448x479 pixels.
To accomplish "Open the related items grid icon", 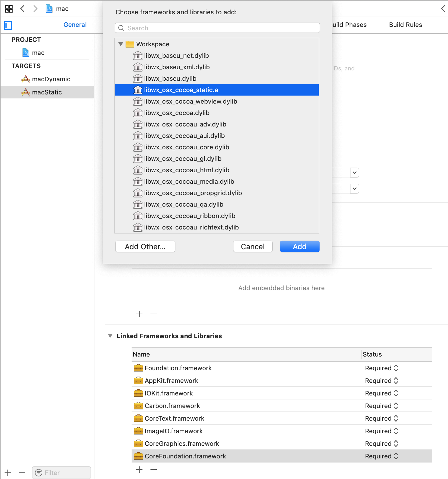I will (9, 9).
